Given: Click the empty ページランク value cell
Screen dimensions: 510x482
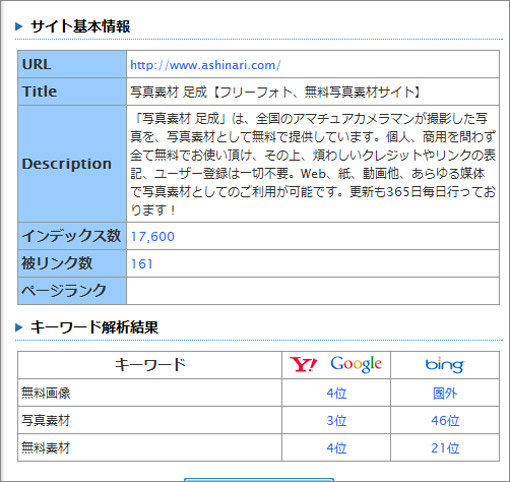Looking at the screenshot, I should point(313,291).
